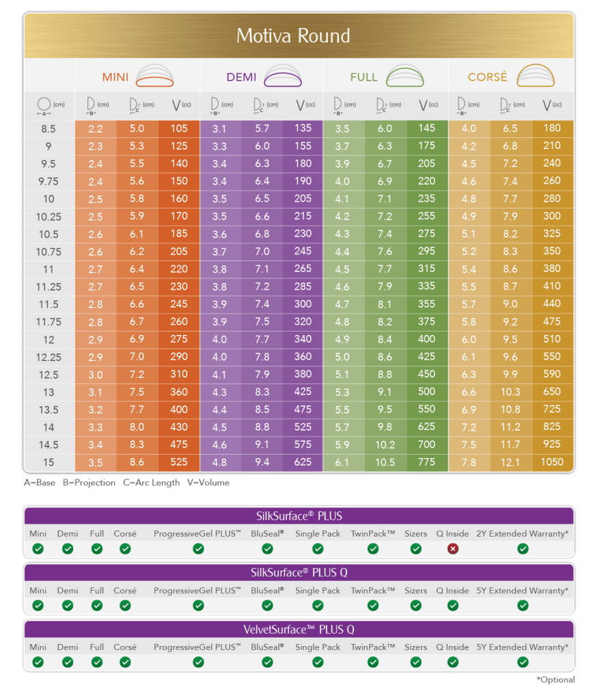This screenshot has height=700, width=600.
Task: Click the 2Y Extended Warranty label
Action: (522, 533)
